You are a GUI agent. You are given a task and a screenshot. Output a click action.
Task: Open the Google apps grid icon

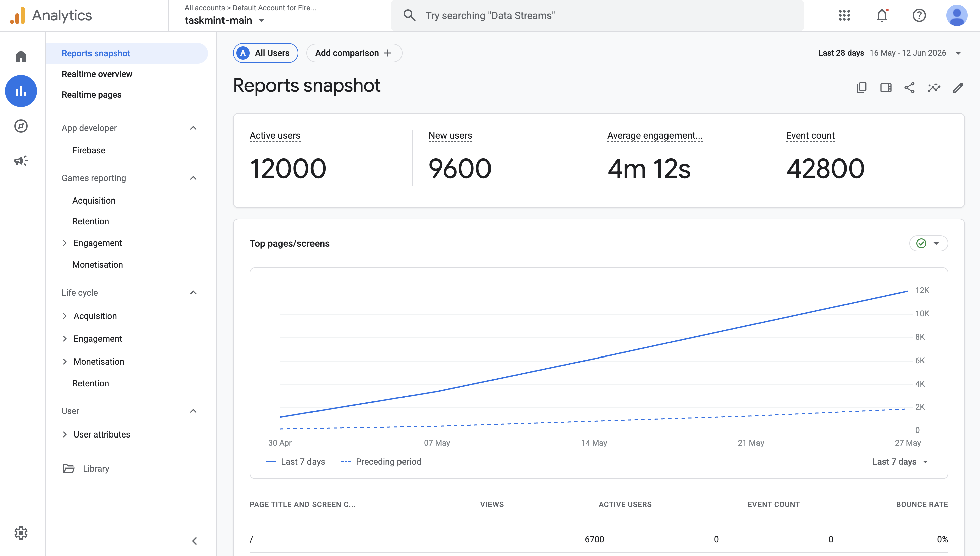coord(844,15)
